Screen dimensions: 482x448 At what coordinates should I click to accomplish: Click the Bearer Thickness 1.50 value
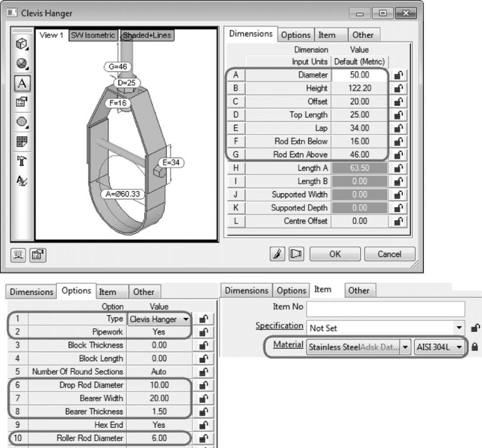coord(159,412)
